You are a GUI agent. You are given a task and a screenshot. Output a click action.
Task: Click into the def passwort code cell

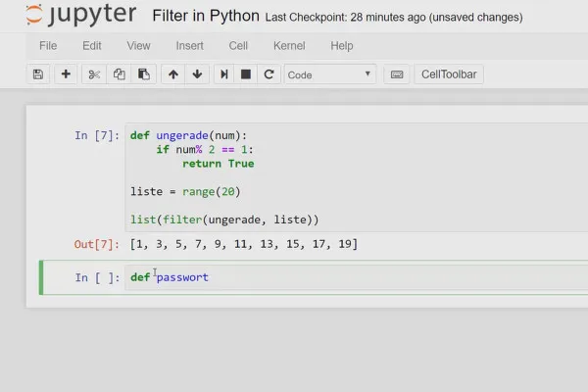click(357, 277)
